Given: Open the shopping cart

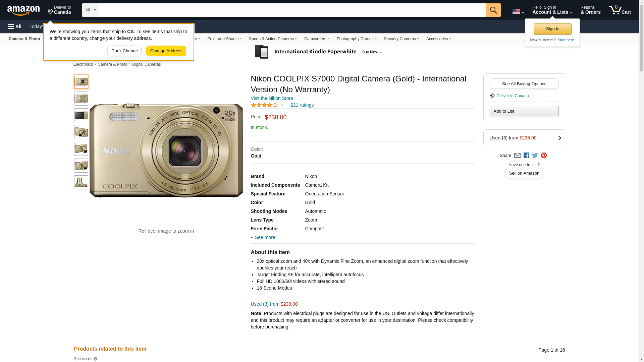Looking at the screenshot, I should (x=620, y=10).
